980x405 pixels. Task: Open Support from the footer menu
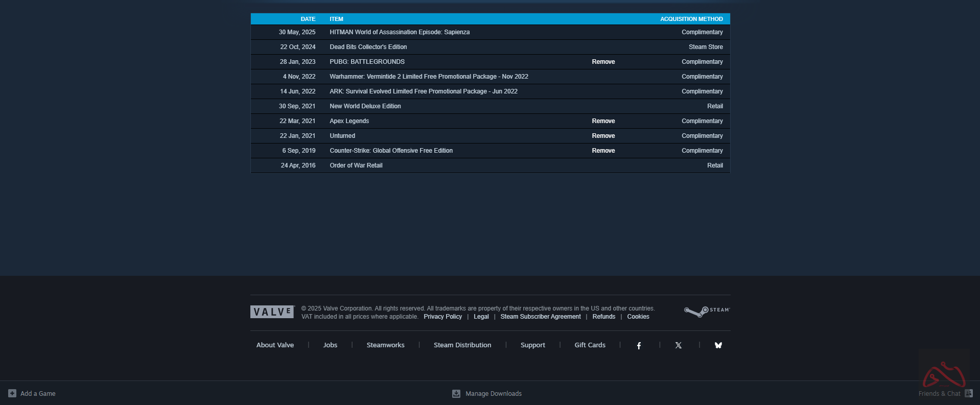(x=532, y=345)
